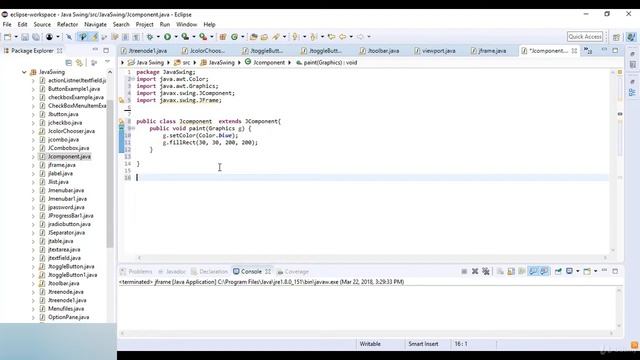Viewport: 640px width, 360px height.
Task: Open Package Explorer View Menu dropdown
Action: (107, 62)
